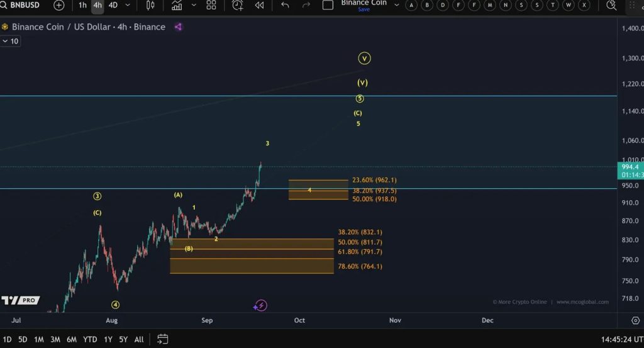The height and width of the screenshot is (348, 644).
Task: Switch to the 1h timeframe
Action: [82, 5]
